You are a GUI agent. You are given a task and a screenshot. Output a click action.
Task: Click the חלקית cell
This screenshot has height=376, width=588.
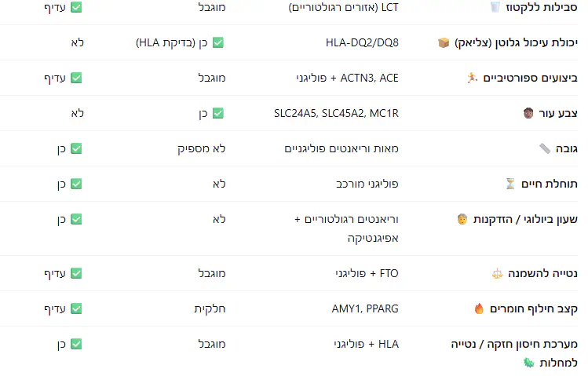coord(210,308)
